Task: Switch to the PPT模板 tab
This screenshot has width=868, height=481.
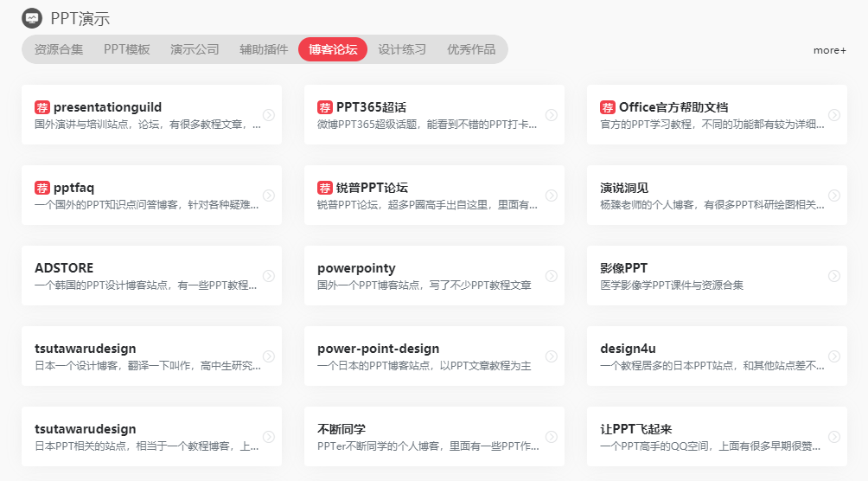Action: coord(127,49)
